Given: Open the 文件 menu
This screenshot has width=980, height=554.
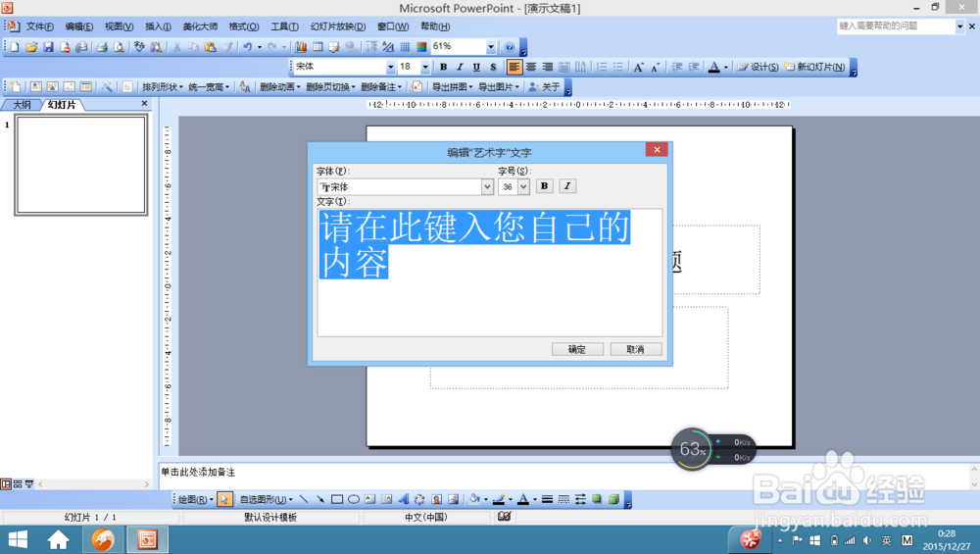Looking at the screenshot, I should click(39, 26).
